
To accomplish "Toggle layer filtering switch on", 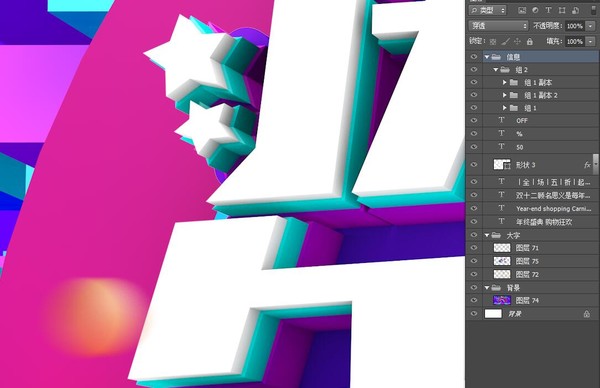I will point(593,10).
